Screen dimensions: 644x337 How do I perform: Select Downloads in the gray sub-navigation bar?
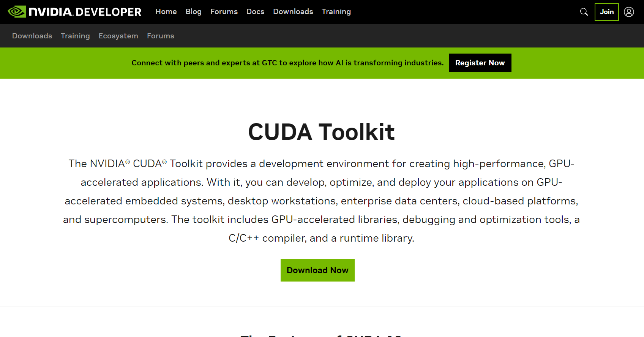pos(32,36)
